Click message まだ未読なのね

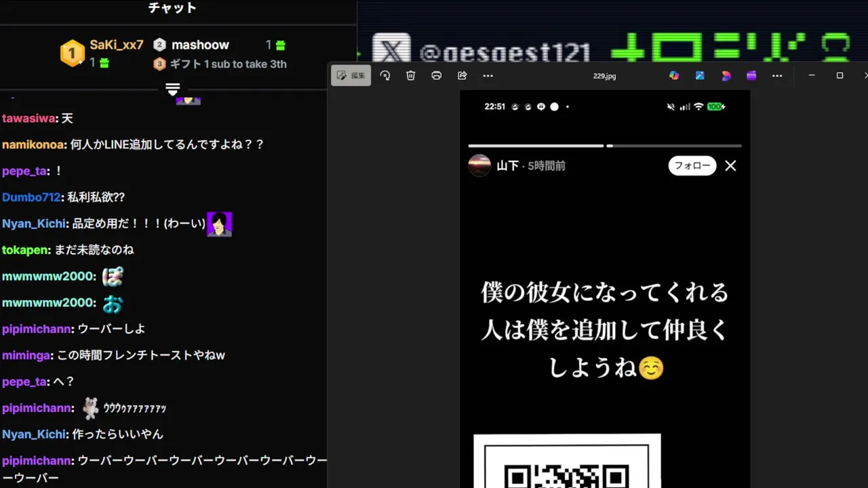pos(94,250)
